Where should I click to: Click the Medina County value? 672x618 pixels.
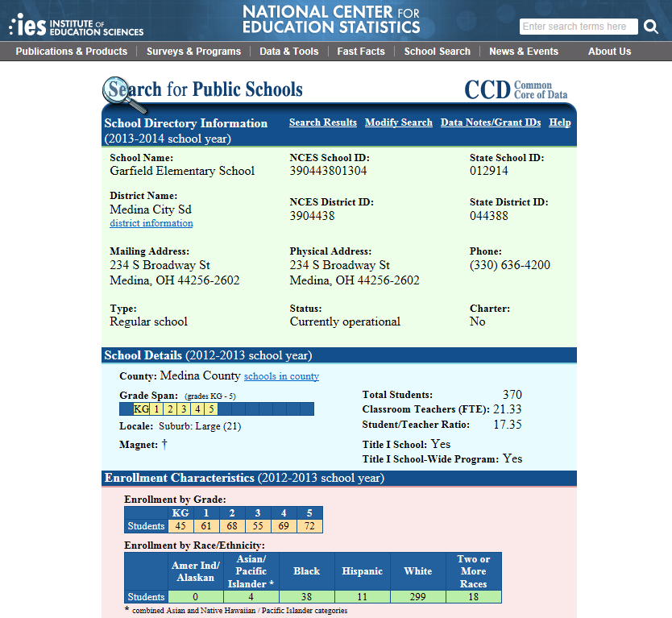(x=200, y=375)
